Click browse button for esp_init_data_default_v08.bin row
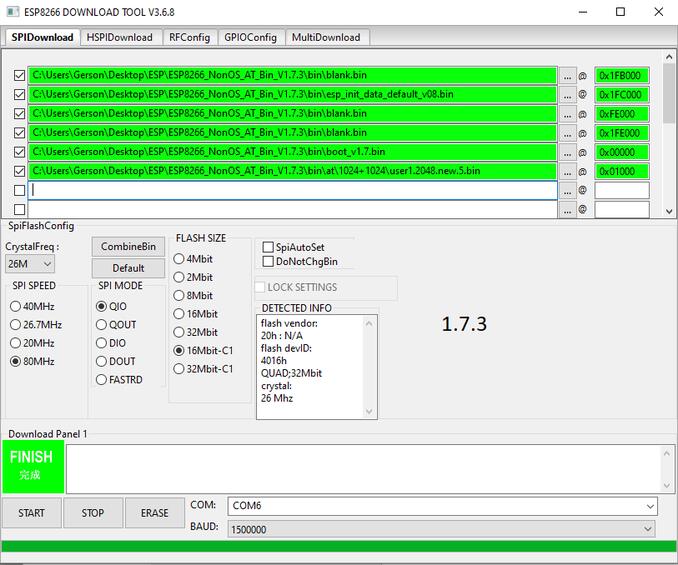Image resolution: width=678 pixels, height=565 pixels. click(x=567, y=94)
